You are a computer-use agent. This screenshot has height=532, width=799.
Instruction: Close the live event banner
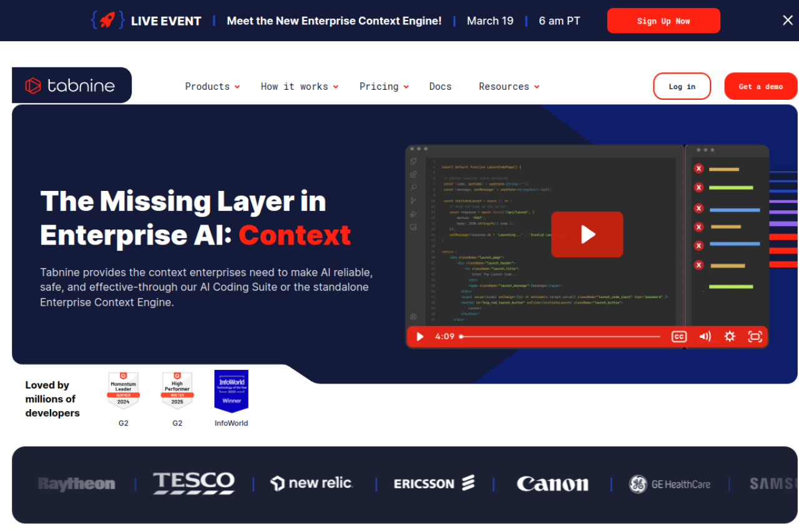point(788,21)
